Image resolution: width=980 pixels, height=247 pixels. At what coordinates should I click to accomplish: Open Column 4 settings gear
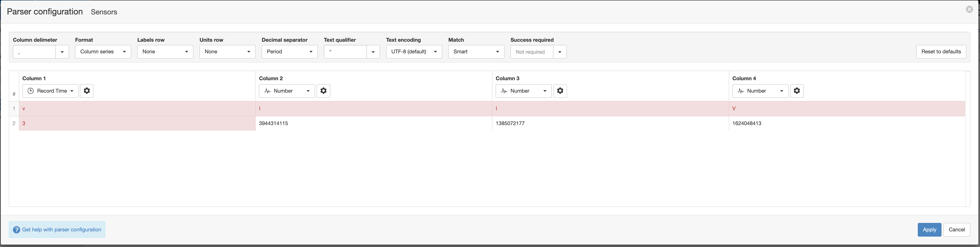[x=797, y=91]
